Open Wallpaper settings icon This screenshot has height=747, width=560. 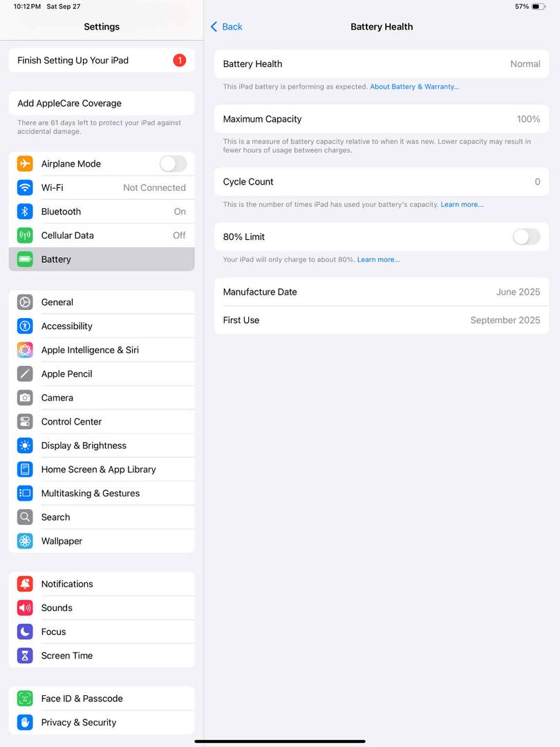click(x=25, y=541)
